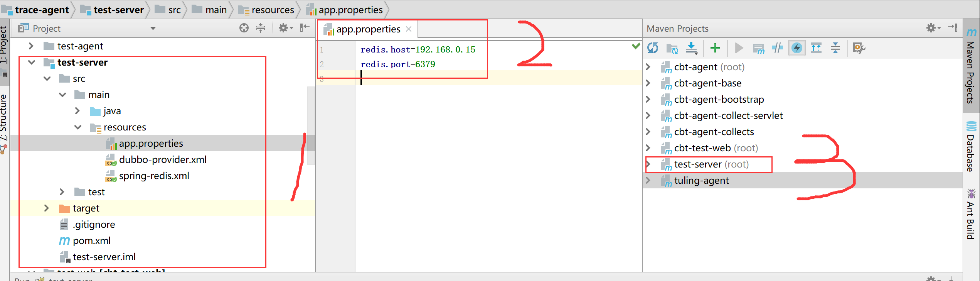The image size is (980, 281).
Task: Click the Project tree vertical scrollbar
Action: [x=311, y=125]
